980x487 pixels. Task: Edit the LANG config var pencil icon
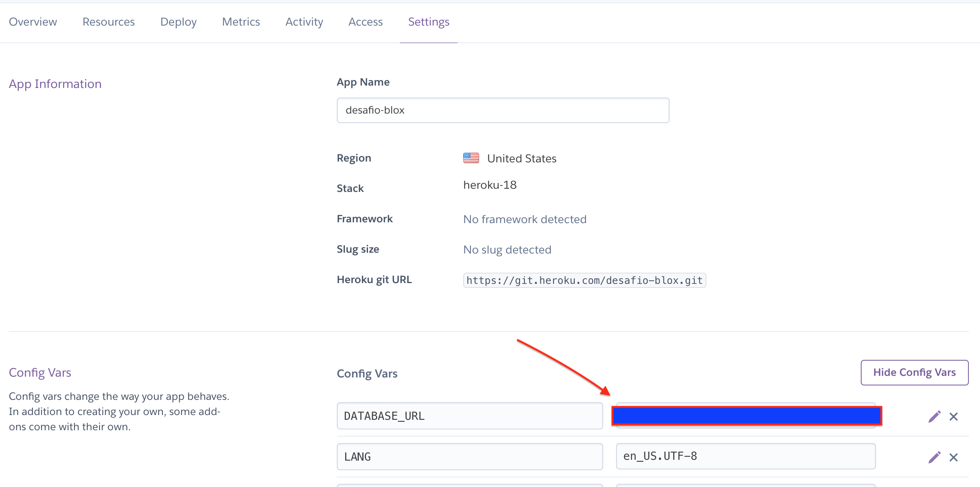(x=934, y=457)
